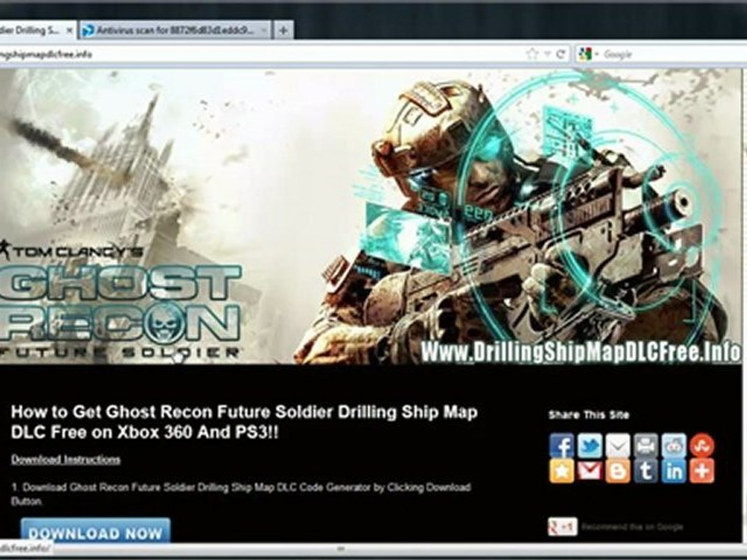Click the DOWNLOAD NOW button
Screen dimensions: 747x560
95,533
